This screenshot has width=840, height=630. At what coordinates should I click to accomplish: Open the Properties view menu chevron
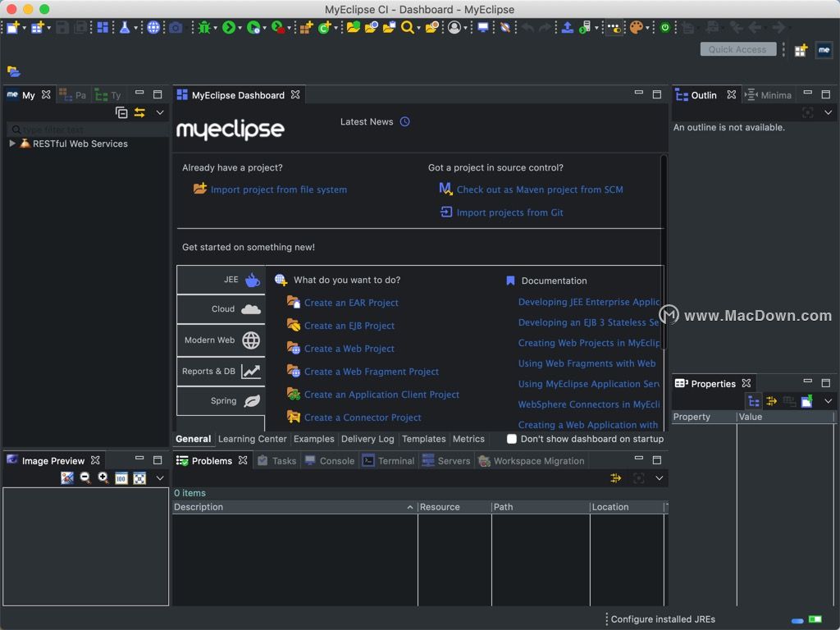[828, 400]
